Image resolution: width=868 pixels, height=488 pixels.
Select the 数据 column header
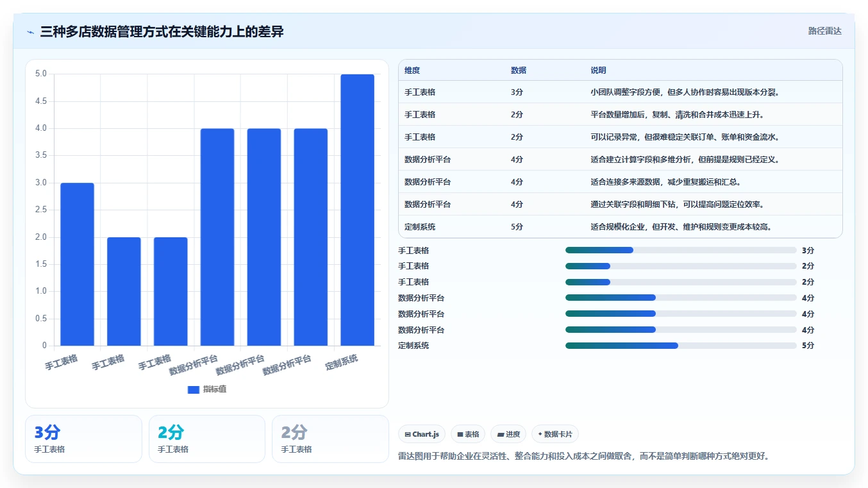(x=519, y=71)
